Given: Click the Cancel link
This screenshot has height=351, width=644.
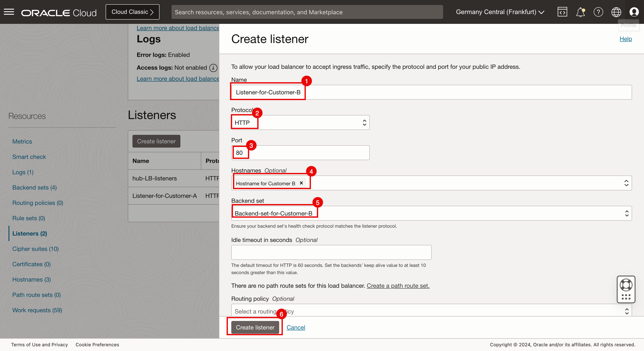Looking at the screenshot, I should coord(296,327).
